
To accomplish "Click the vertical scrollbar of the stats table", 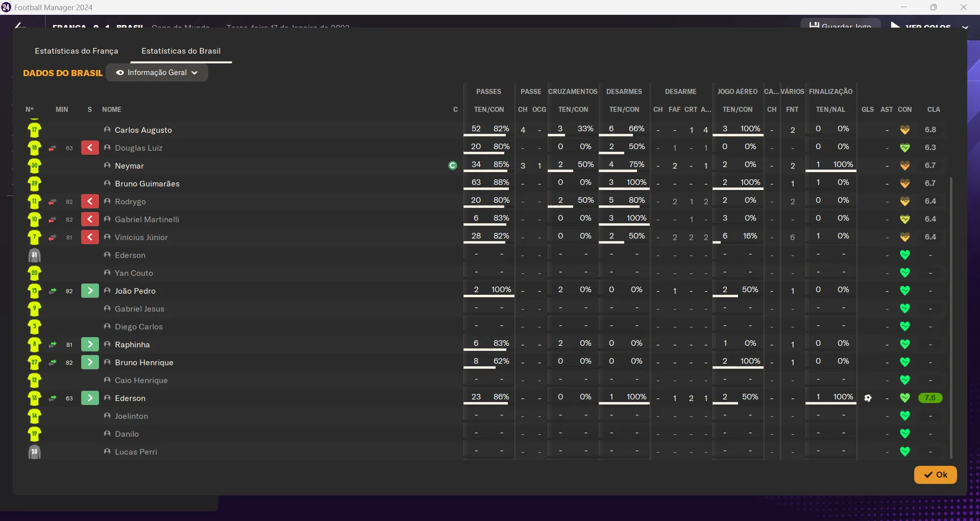I will point(951,317).
